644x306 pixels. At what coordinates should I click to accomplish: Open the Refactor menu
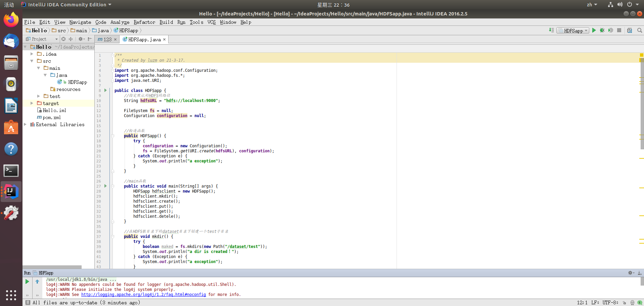[144, 22]
